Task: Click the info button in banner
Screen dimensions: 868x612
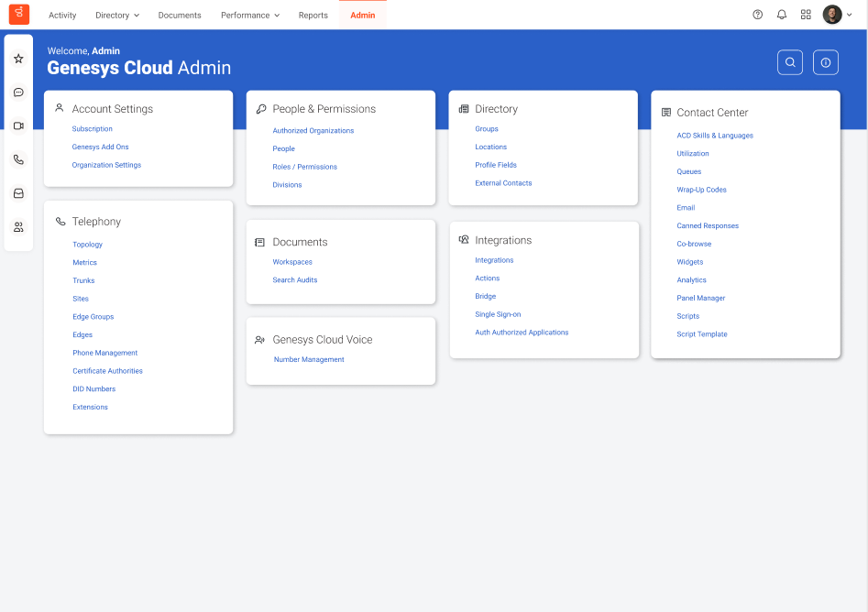Action: tap(826, 62)
